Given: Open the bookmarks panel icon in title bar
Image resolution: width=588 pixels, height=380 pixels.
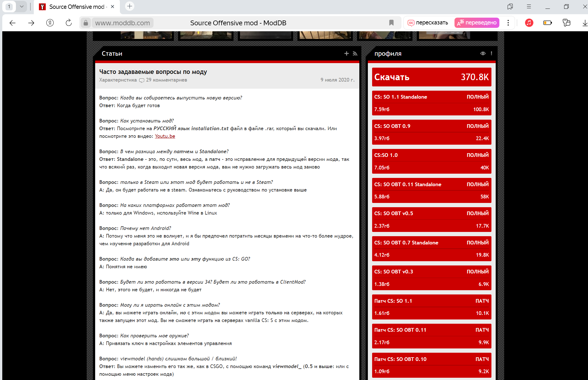Looking at the screenshot, I should 510,7.
